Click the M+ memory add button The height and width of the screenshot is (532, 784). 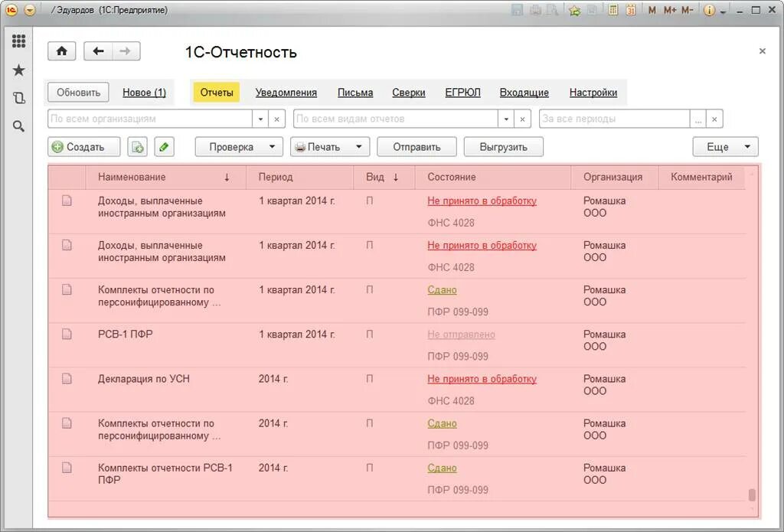670,10
